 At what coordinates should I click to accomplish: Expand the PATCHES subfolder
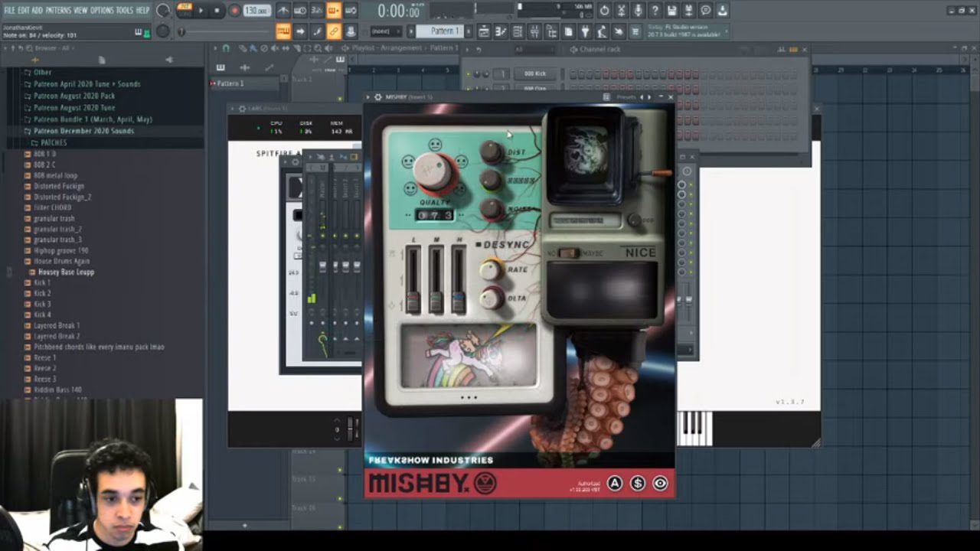[53, 143]
